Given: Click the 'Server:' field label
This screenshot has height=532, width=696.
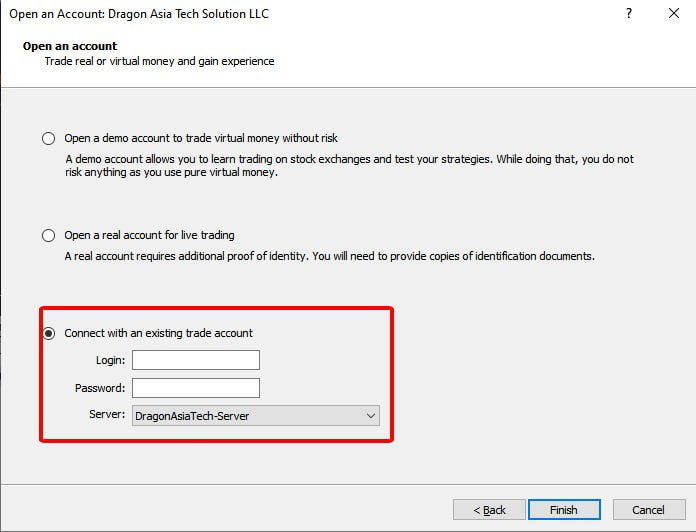Looking at the screenshot, I should (107, 414).
